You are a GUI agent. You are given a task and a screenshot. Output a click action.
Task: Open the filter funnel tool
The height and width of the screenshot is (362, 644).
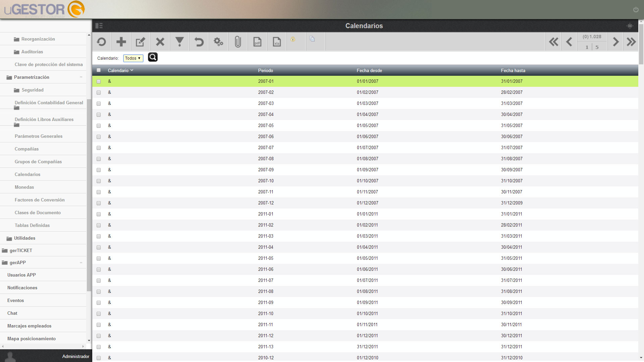click(x=179, y=42)
